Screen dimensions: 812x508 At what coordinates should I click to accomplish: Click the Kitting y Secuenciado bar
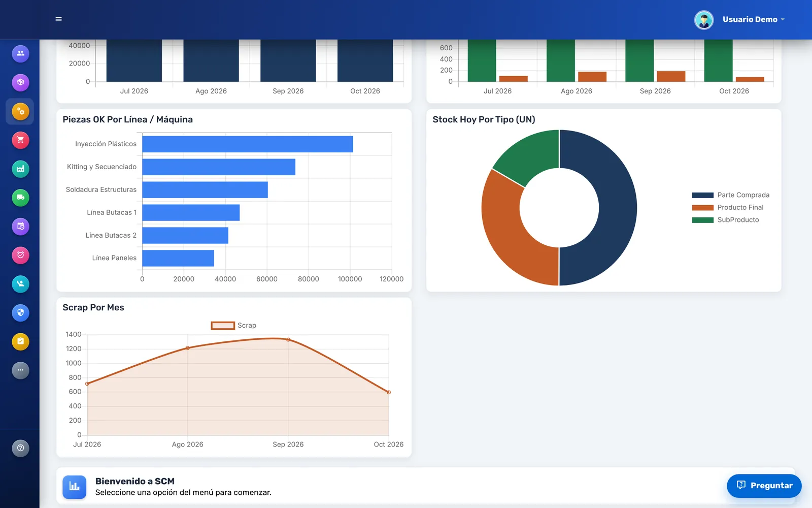click(x=219, y=167)
